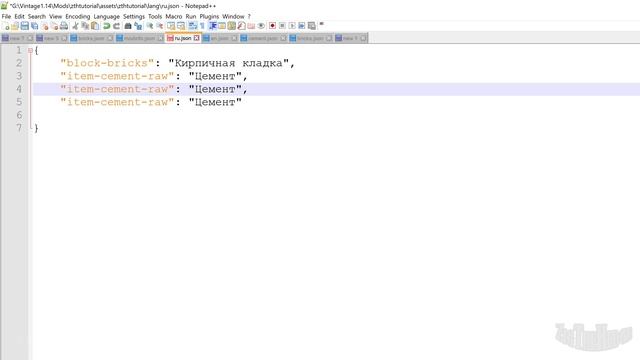Close the en.json tab
This screenshot has height=360, width=640.
click(x=234, y=38)
